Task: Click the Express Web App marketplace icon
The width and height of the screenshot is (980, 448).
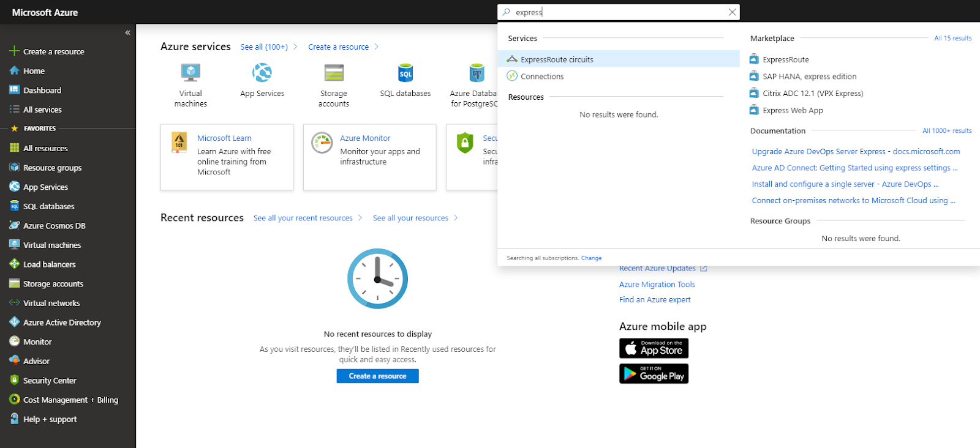Action: click(x=754, y=110)
